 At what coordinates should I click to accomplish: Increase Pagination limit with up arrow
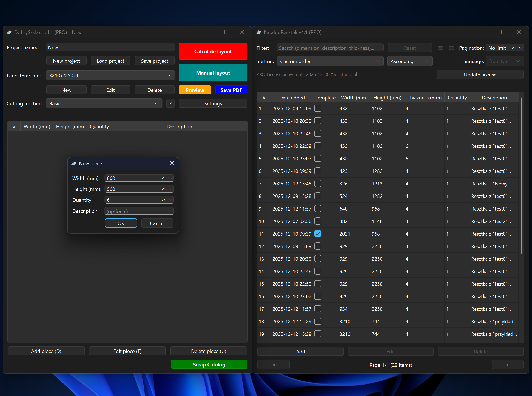tap(514, 48)
